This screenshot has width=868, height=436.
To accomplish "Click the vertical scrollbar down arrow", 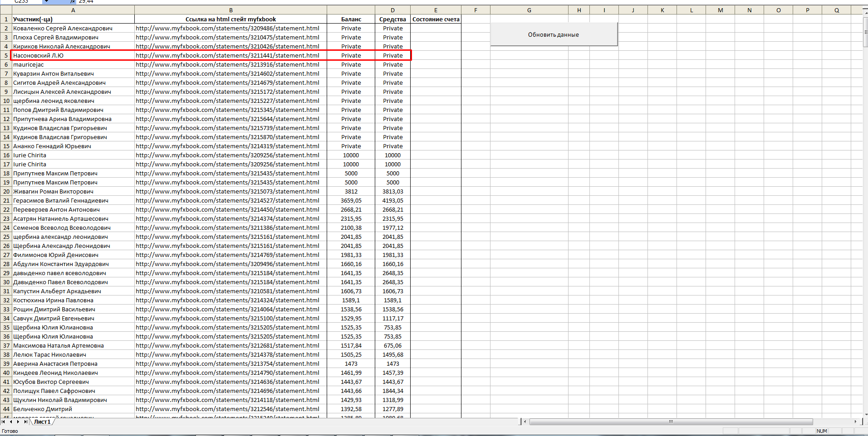I will tap(865, 414).
